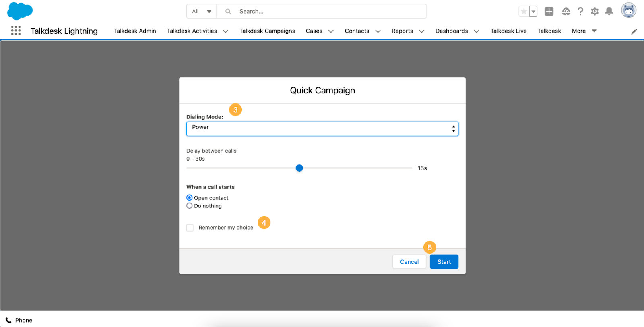The width and height of the screenshot is (644, 327).
Task: Open the user profile avatar
Action: 628,10
